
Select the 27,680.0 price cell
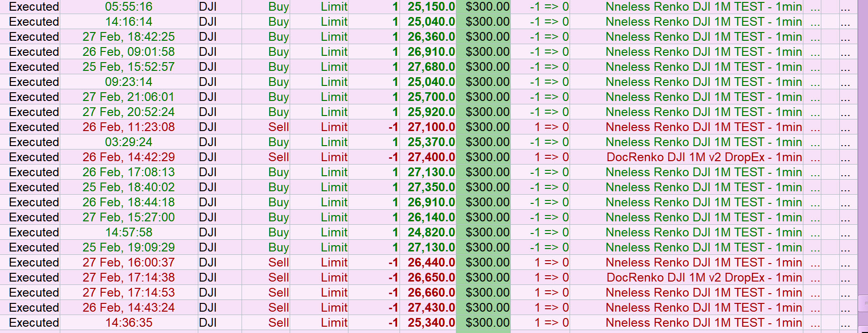[431, 67]
